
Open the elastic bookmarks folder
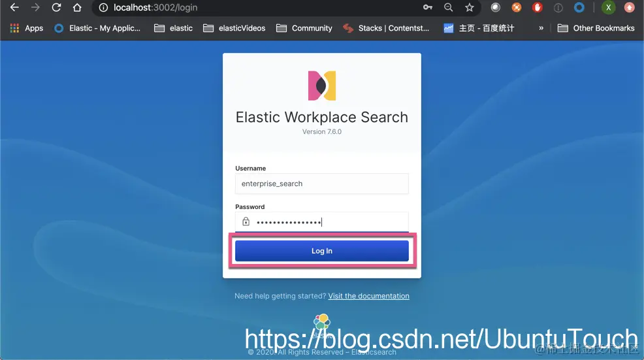click(x=173, y=28)
